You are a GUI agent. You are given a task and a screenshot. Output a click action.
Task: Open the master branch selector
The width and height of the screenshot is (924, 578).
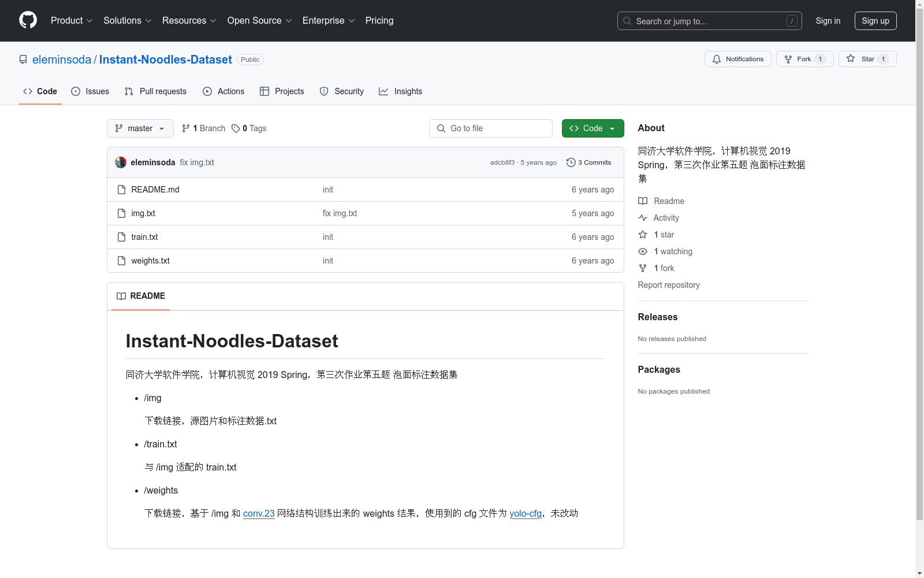[x=140, y=128]
